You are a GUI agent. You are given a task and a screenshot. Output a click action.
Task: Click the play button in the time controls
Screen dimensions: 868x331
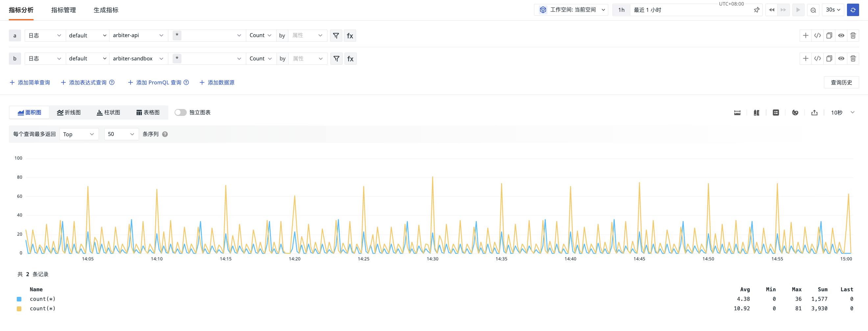point(798,10)
